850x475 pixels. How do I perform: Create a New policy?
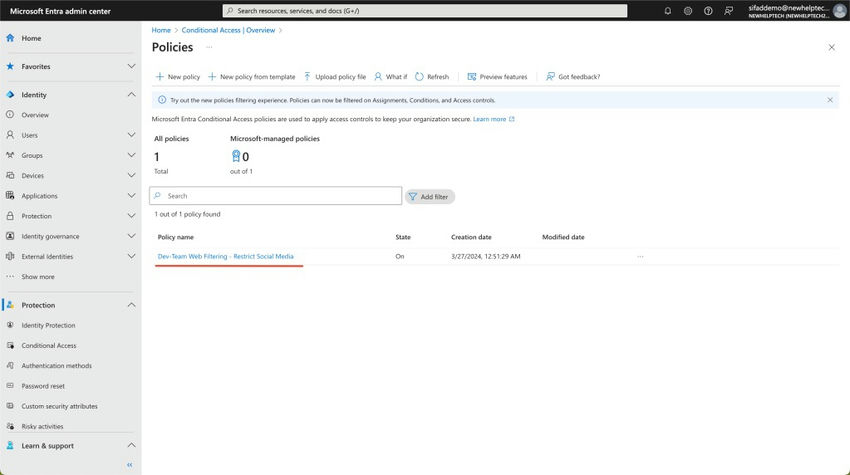click(x=178, y=77)
